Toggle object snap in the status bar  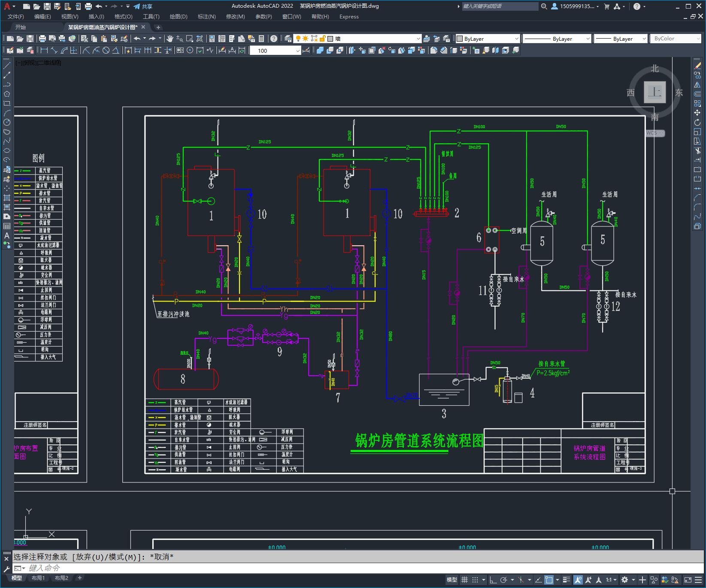point(549,580)
